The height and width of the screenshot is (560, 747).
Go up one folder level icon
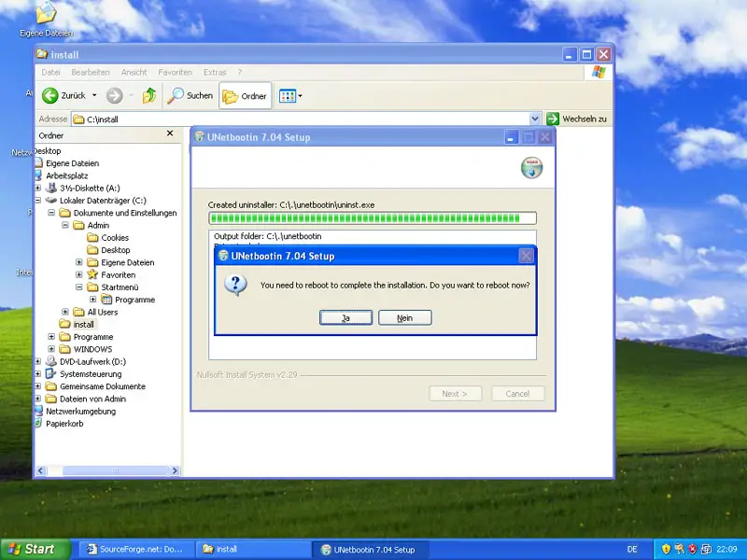coord(149,96)
